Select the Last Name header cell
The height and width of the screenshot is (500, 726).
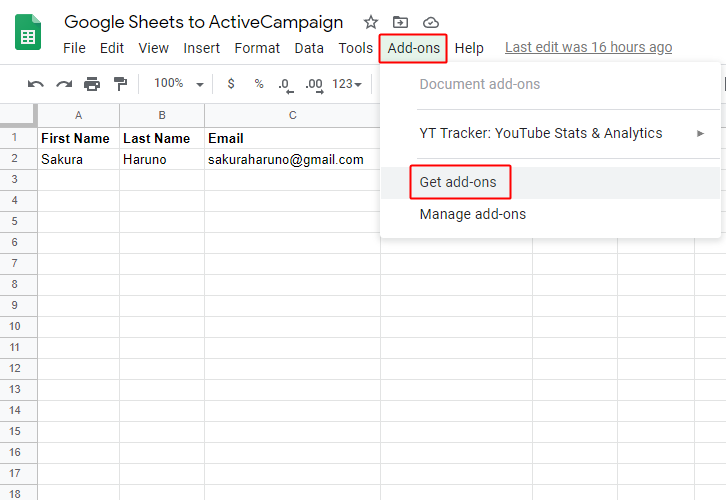162,138
